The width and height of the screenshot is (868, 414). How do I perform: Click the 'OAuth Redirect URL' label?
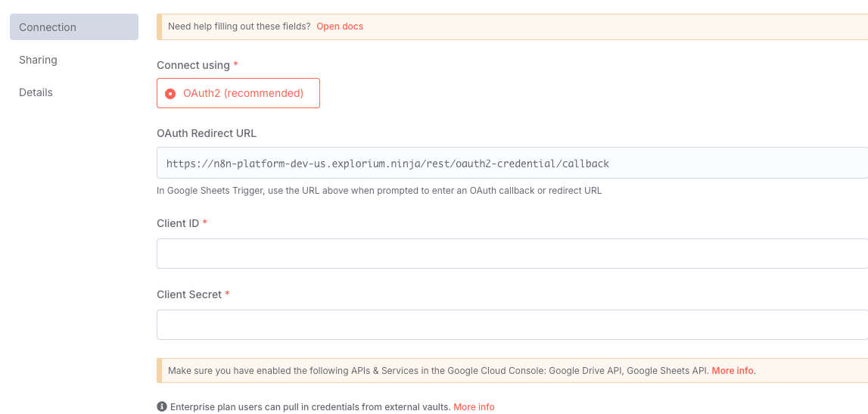[207, 133]
